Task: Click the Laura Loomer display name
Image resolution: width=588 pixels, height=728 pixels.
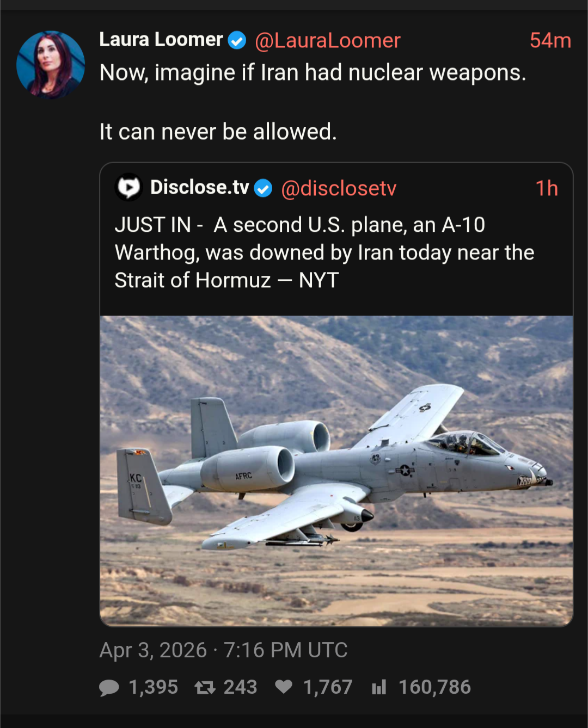Action: pos(161,40)
